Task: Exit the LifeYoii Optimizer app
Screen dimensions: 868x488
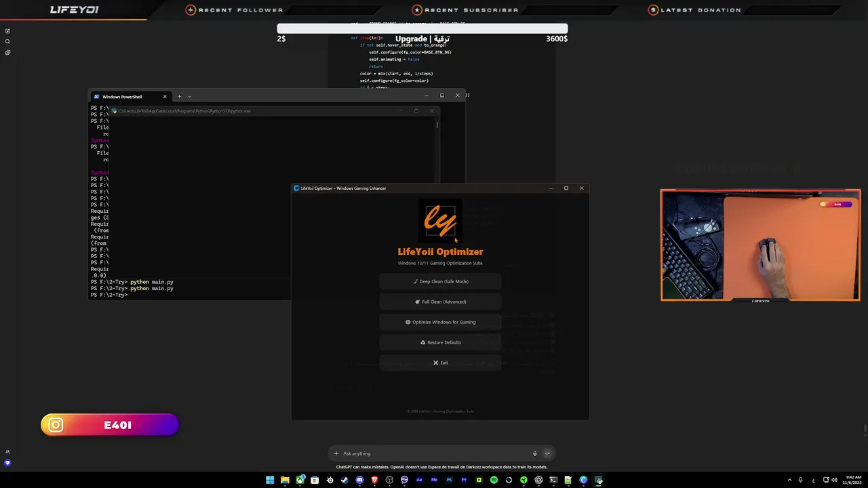Action: point(440,363)
